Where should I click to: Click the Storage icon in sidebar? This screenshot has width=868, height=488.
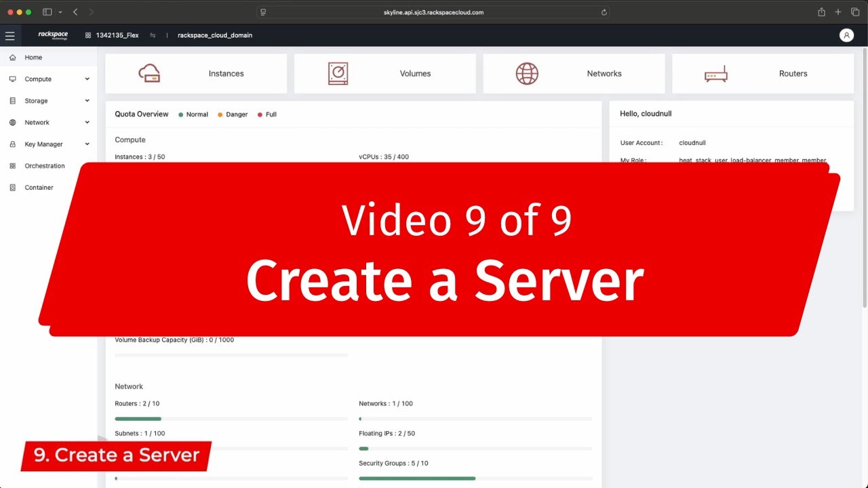coord(12,101)
